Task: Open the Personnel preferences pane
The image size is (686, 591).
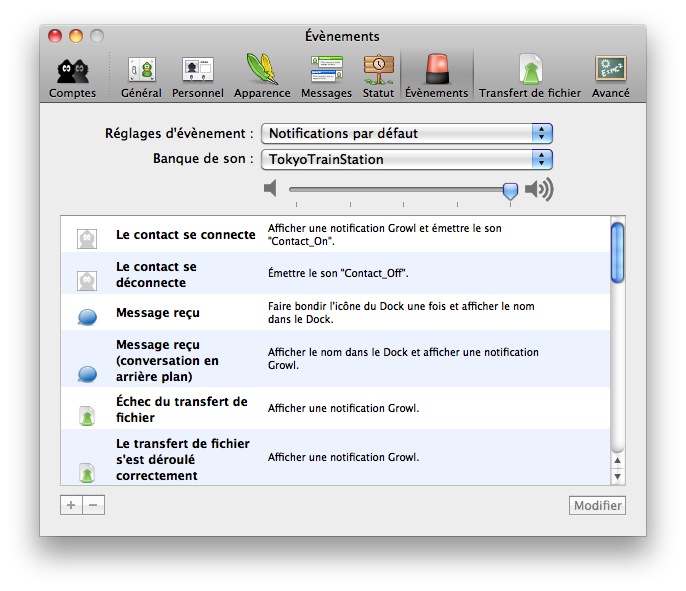Action: pyautogui.click(x=198, y=77)
